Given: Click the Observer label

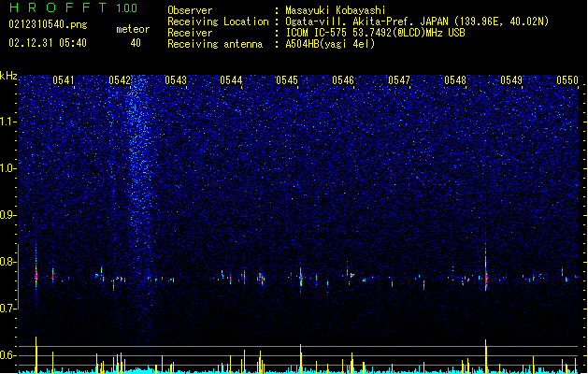Looking at the screenshot, I should 190,10.
